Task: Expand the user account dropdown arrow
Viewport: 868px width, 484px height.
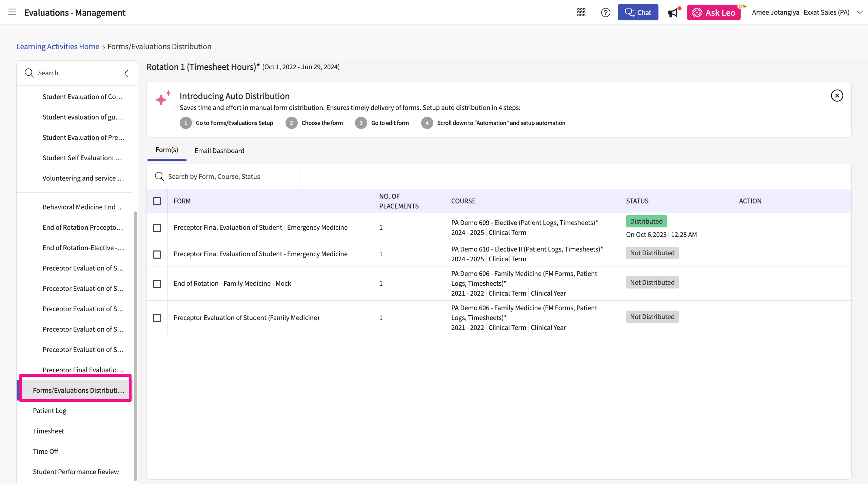Action: point(860,13)
